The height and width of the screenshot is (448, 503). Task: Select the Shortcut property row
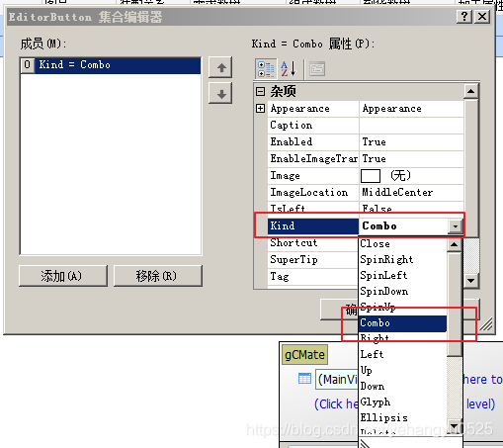coord(313,243)
